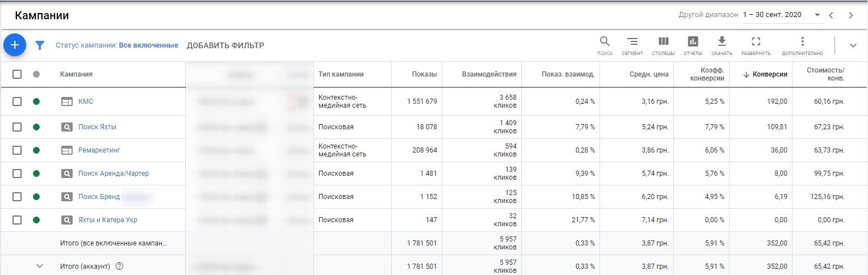868x275 pixels.
Task: Click the Скачать download icon
Action: pos(722,45)
